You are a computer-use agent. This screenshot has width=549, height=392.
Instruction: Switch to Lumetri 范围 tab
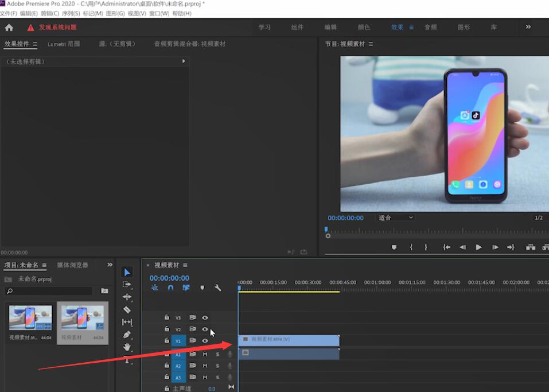tap(64, 44)
